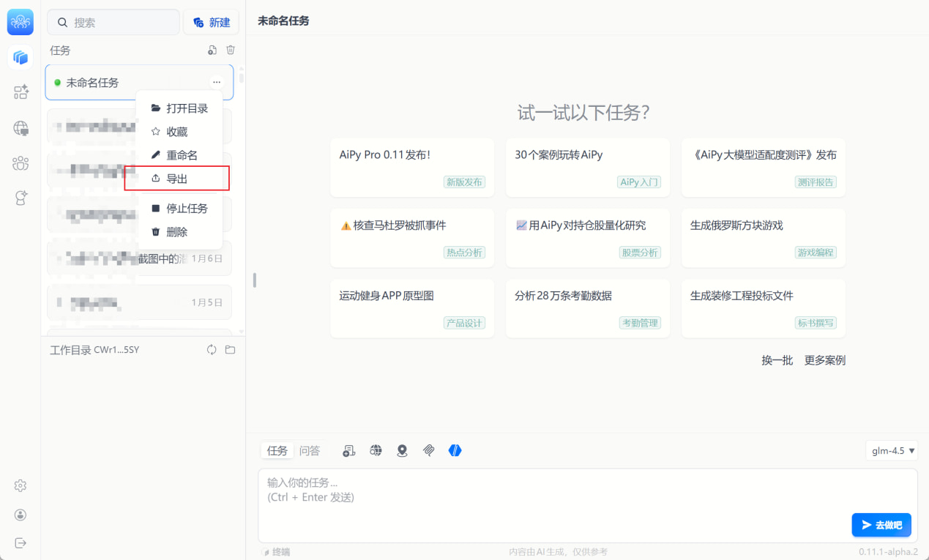Click the 更多案例 link
The height and width of the screenshot is (560, 929).
pyautogui.click(x=825, y=360)
